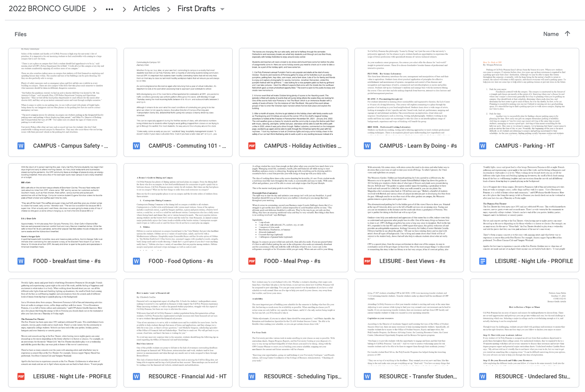Click Word icon of RESOURCE - Undeclared Students file
Image resolution: width=585 pixels, height=392 pixels.
(x=483, y=376)
